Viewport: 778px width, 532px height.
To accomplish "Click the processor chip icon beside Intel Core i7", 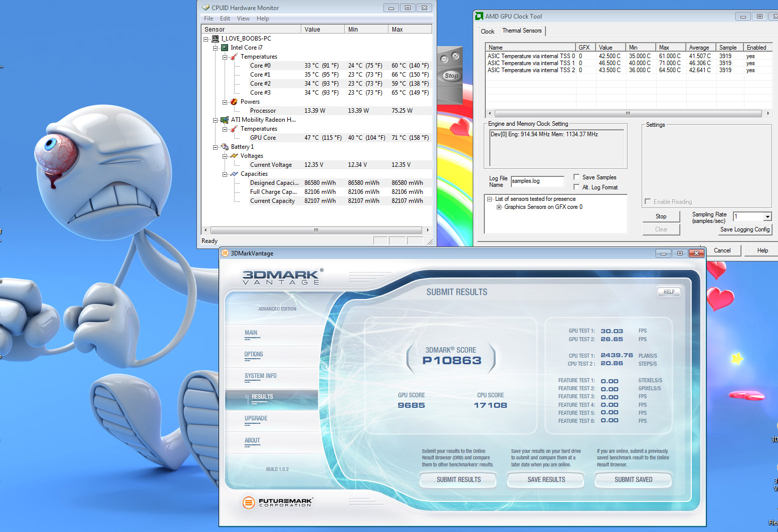I will point(225,48).
